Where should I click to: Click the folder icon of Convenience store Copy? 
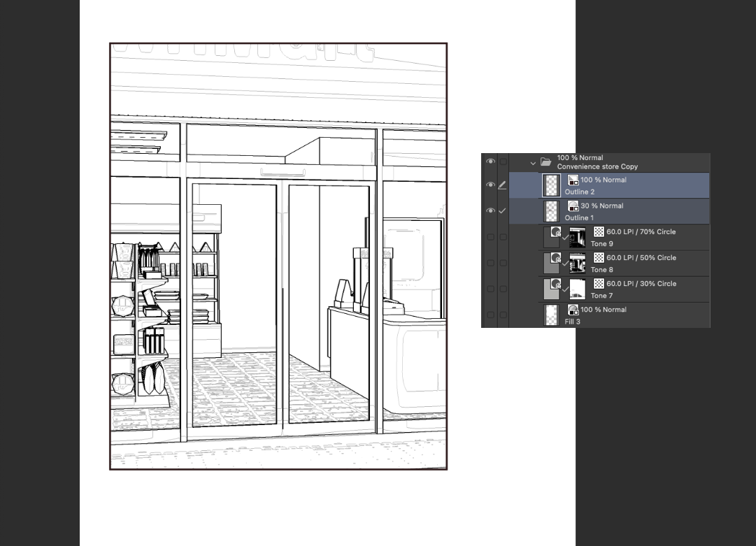pyautogui.click(x=545, y=161)
